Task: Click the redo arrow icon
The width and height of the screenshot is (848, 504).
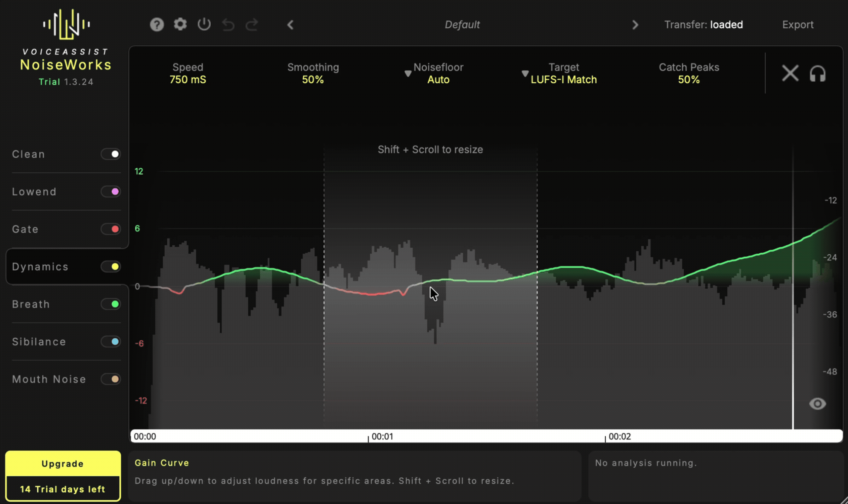Action: click(252, 25)
